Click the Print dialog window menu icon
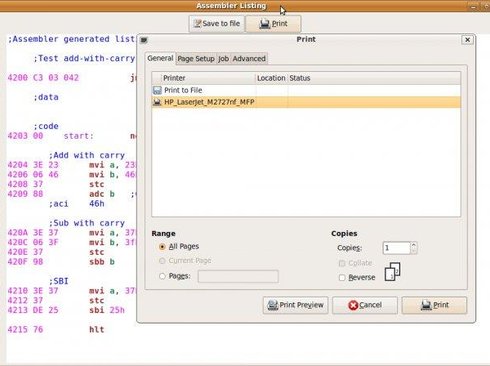490x366 pixels. tap(144, 40)
